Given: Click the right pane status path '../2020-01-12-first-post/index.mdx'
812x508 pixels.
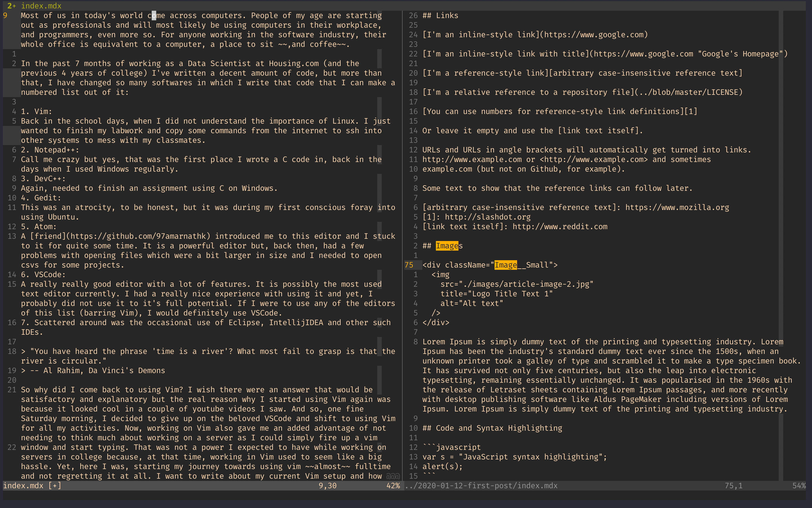Looking at the screenshot, I should [x=481, y=485].
